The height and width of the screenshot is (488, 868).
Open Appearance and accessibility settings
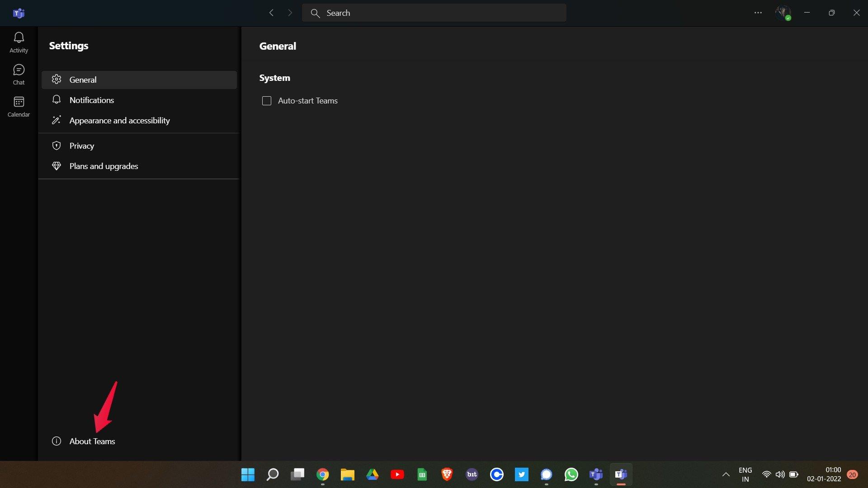(x=119, y=120)
